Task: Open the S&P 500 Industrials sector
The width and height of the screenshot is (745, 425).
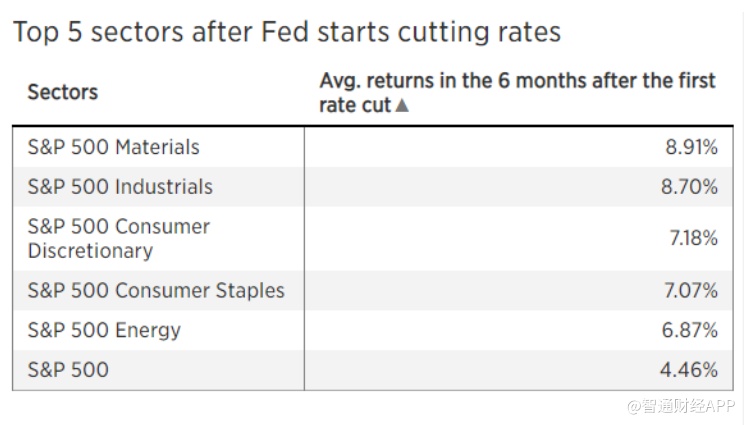Action: click(x=120, y=187)
